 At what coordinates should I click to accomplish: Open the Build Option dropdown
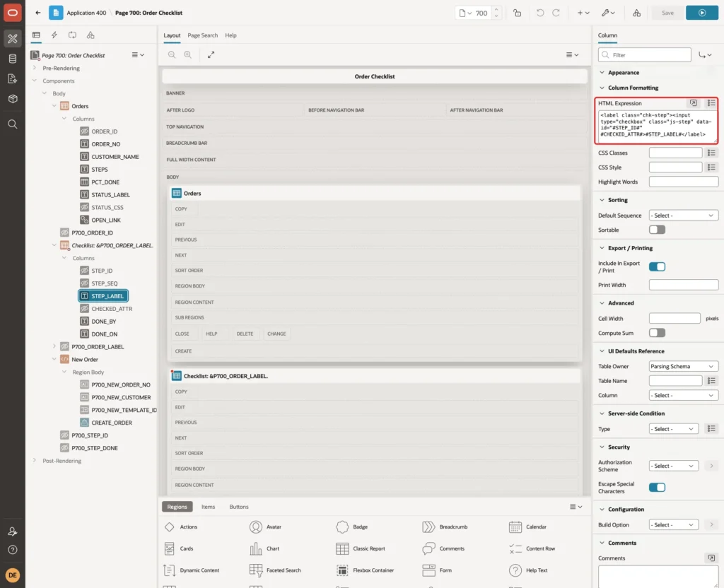point(673,525)
